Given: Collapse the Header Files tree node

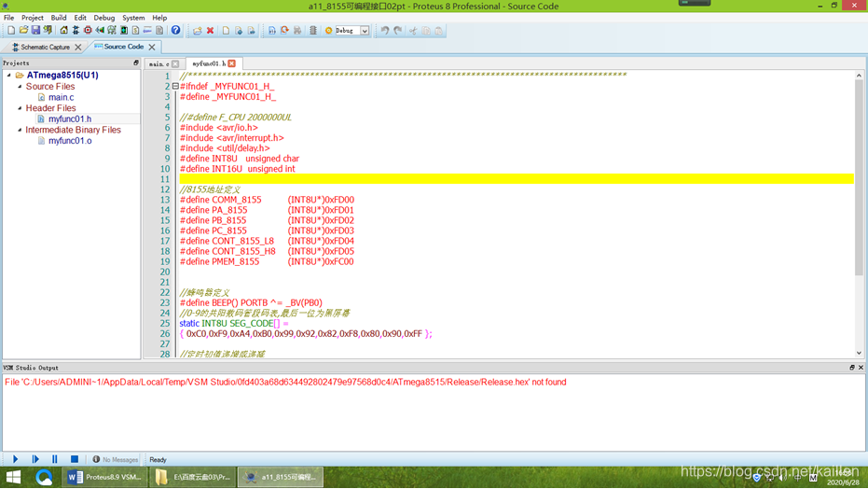Looking at the screenshot, I should coord(20,108).
